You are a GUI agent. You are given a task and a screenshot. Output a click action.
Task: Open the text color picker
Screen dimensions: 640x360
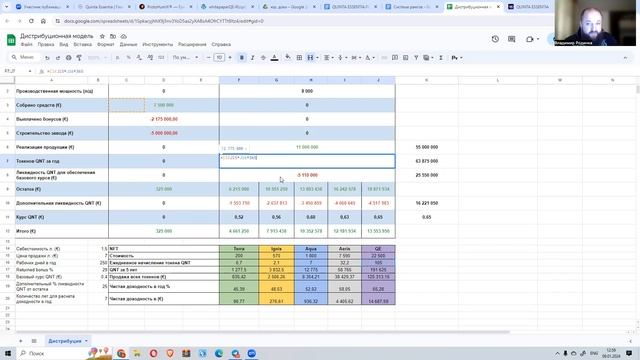pyautogui.click(x=274, y=58)
